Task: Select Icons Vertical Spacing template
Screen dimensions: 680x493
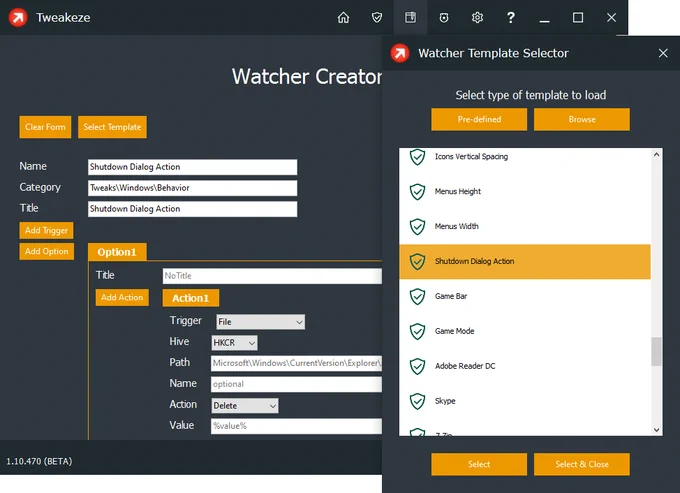Action: pos(525,157)
